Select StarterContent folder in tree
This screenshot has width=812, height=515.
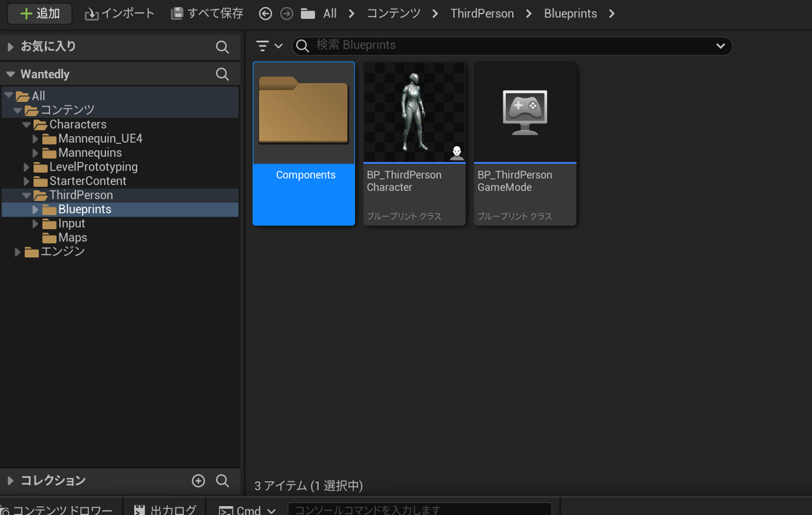click(x=87, y=181)
